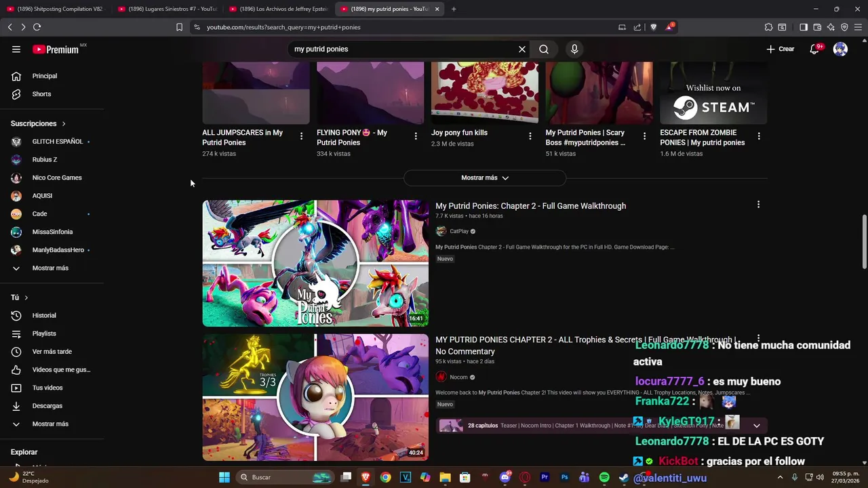Open options for ESCAPE FROM ZOMBIE PONIES
868x488 pixels.
pyautogui.click(x=759, y=136)
